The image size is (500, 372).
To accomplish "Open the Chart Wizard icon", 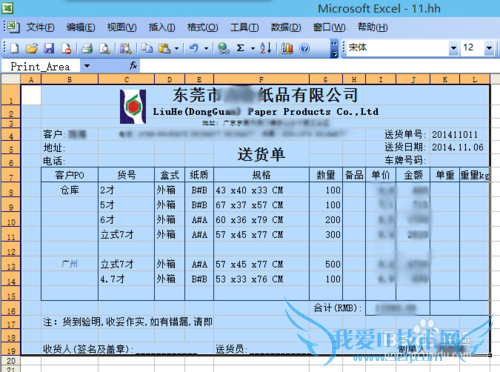I will click(287, 48).
